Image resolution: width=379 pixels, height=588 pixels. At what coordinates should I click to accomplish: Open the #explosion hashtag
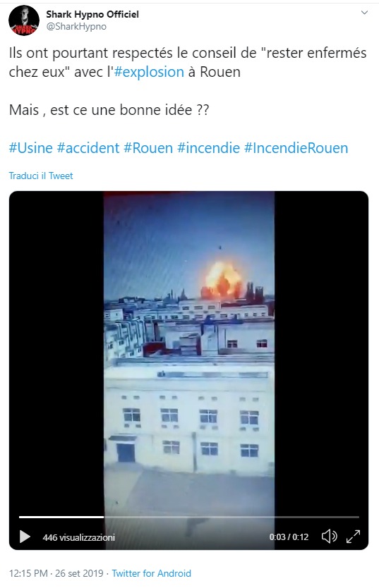pos(149,72)
